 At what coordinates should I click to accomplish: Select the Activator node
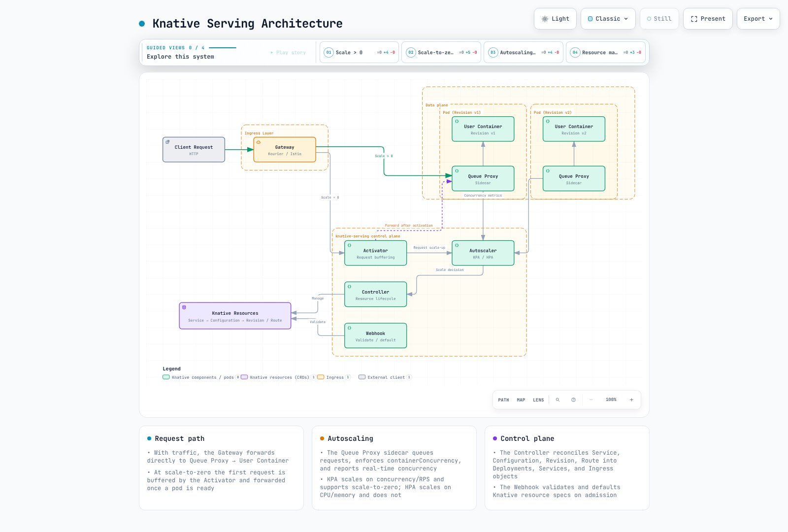pyautogui.click(x=376, y=253)
